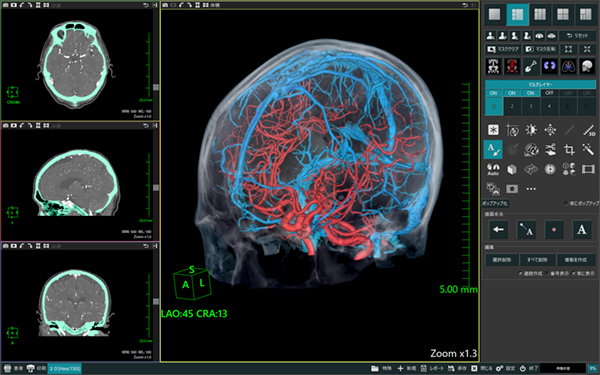Click the axial pane slice slider handle
600x375 pixels.
pyautogui.click(x=156, y=87)
